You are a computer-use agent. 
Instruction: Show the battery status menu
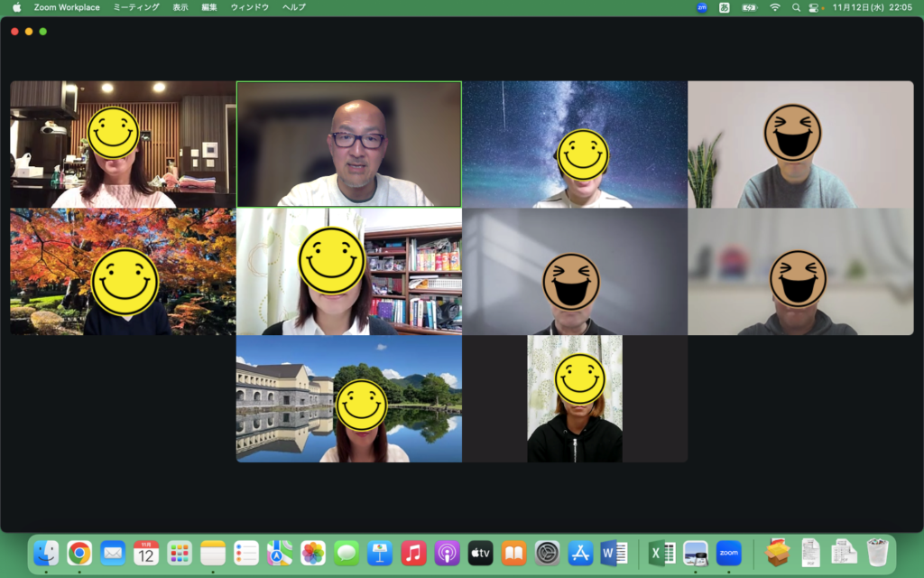pyautogui.click(x=749, y=7)
